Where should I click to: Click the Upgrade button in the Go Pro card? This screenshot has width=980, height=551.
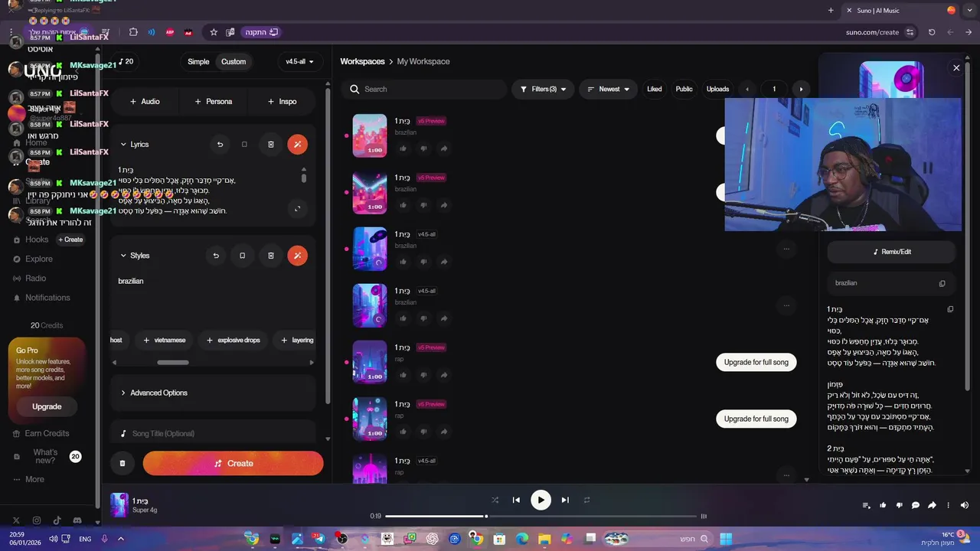point(47,406)
